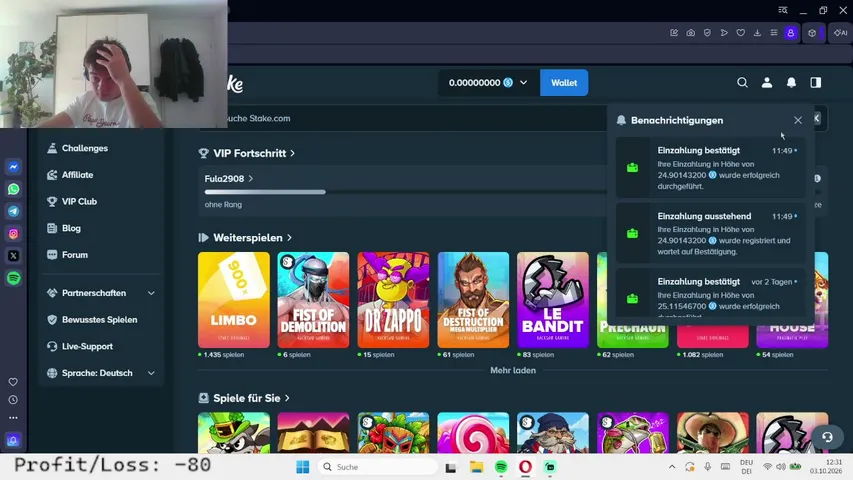This screenshot has width=853, height=480.
Task: Show hidden tray icons chevron
Action: (672, 467)
